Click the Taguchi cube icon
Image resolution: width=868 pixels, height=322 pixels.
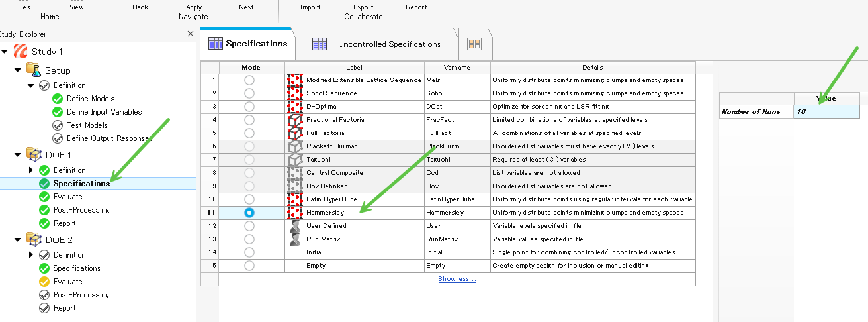pyautogui.click(x=295, y=160)
